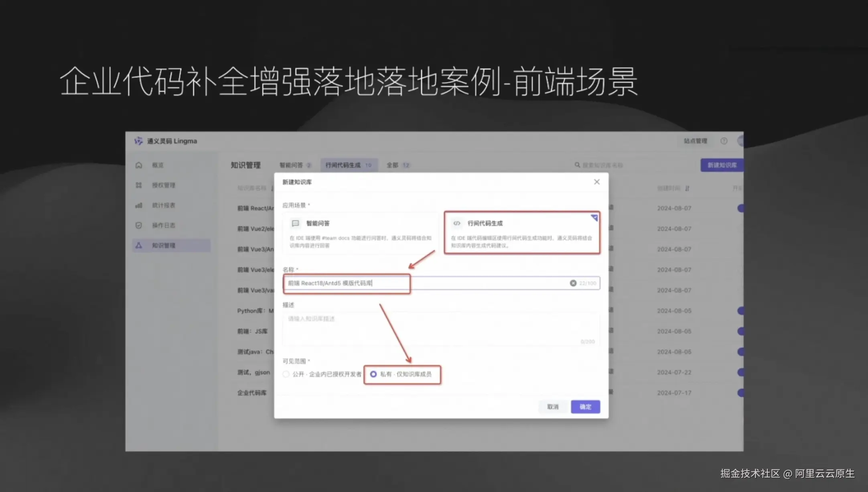Toggle the switch for 企业代码库 row

pyautogui.click(x=740, y=392)
